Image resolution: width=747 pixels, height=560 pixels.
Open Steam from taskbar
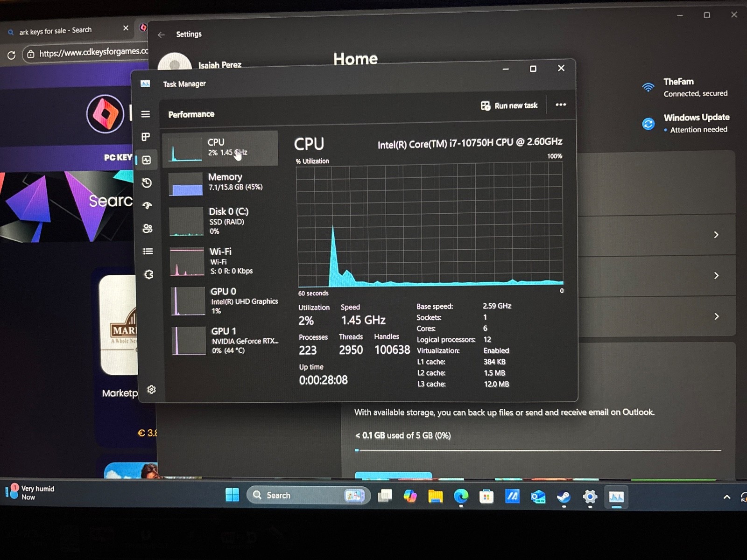point(564,497)
